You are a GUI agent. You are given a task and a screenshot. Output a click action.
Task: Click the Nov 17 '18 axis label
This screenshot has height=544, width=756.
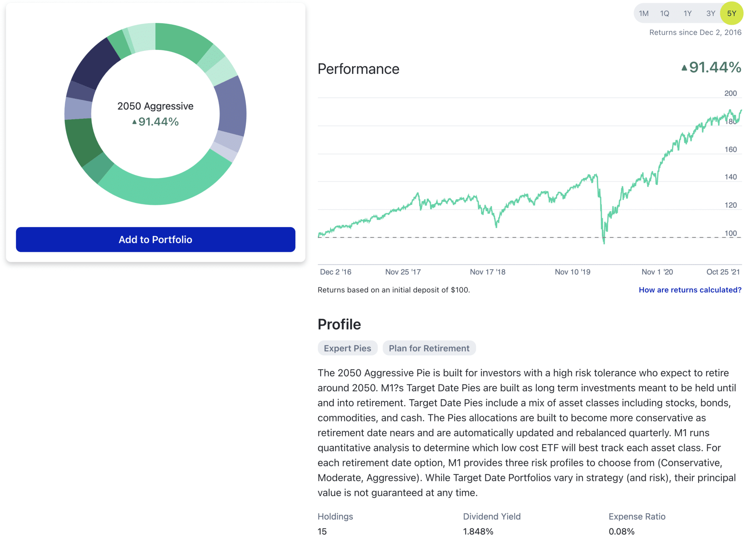pyautogui.click(x=487, y=272)
